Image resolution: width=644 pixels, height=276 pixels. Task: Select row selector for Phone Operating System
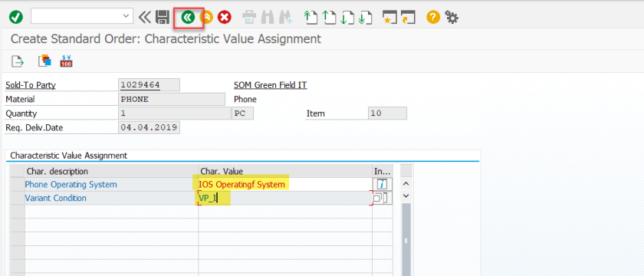pos(17,185)
